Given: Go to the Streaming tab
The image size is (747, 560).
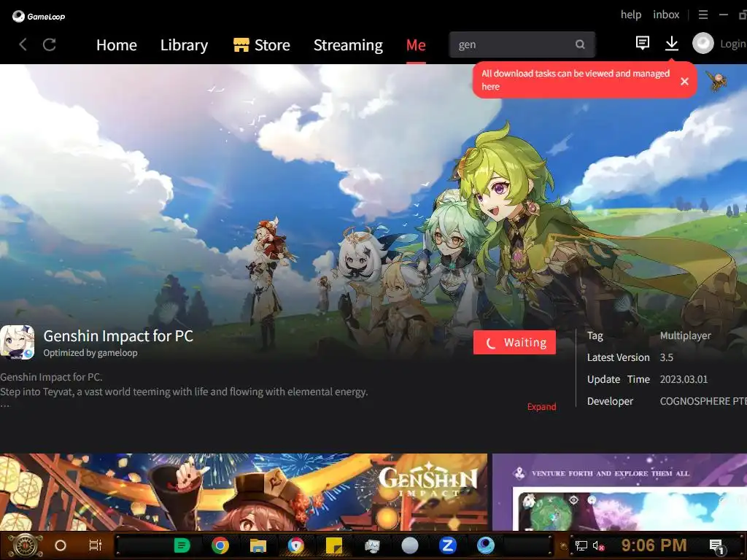Looking at the screenshot, I should pos(348,44).
